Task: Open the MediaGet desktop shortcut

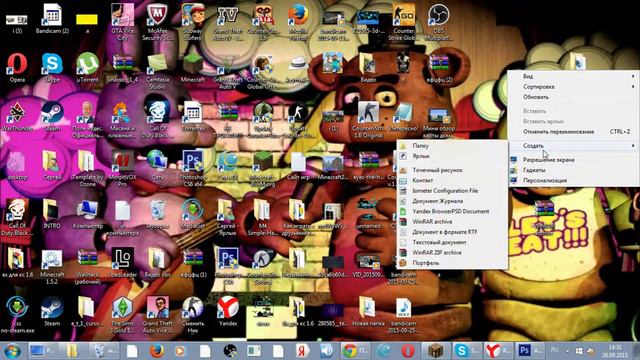Action: click(192, 214)
